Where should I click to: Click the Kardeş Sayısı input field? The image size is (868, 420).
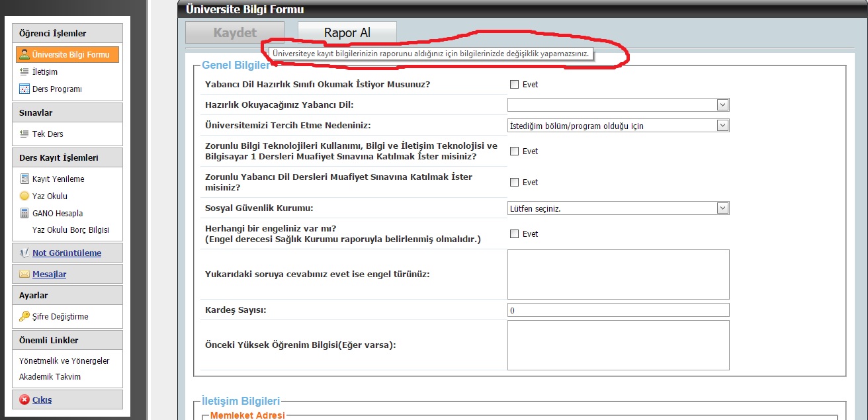click(618, 310)
